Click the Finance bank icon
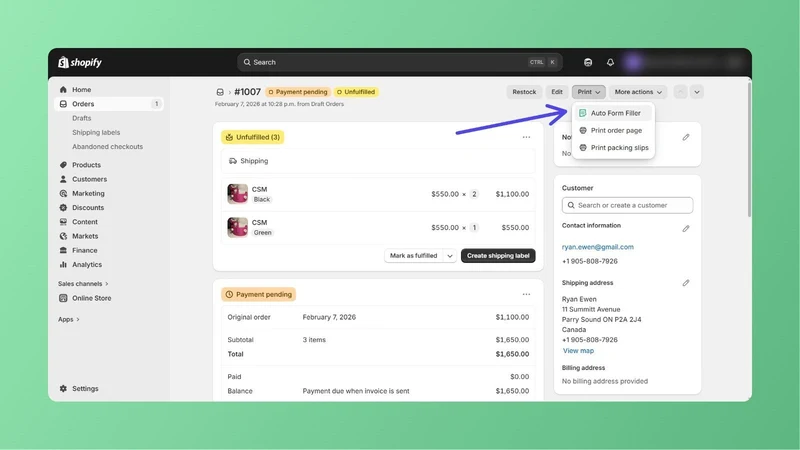This screenshot has width=800, height=450. [x=63, y=251]
